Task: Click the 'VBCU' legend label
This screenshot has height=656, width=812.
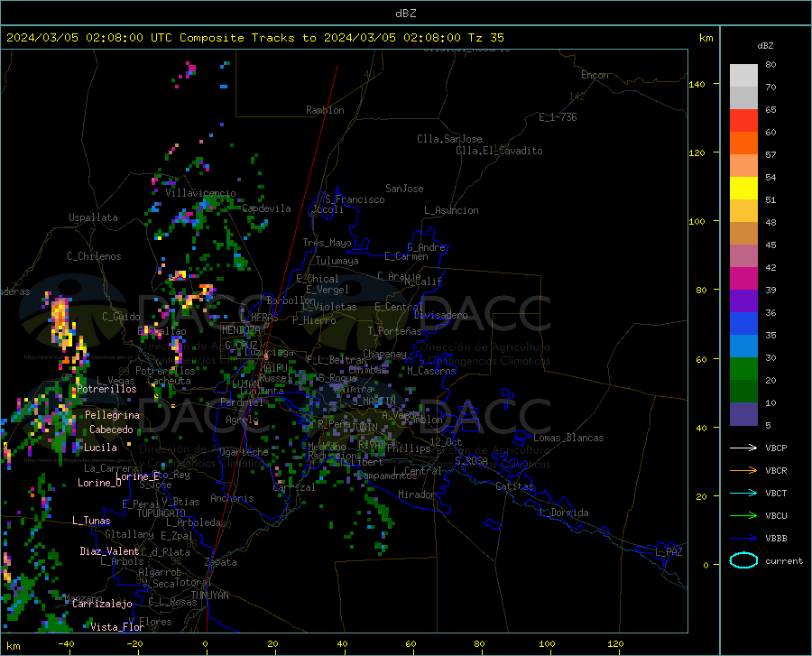Action: [x=776, y=516]
